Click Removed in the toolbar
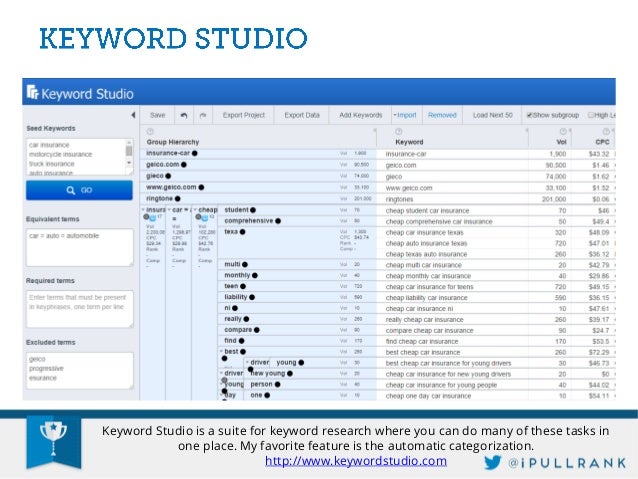Screen dimensions: 638x479 pos(442,115)
